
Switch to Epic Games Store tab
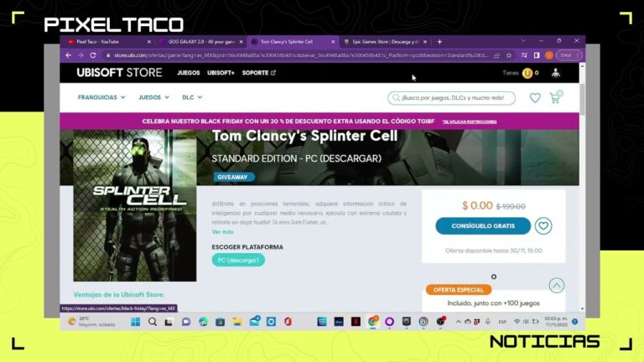coord(385,42)
